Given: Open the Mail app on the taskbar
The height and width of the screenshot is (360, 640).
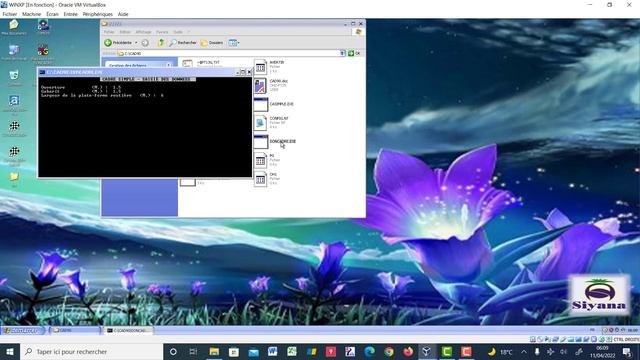Looking at the screenshot, I should (x=253, y=351).
